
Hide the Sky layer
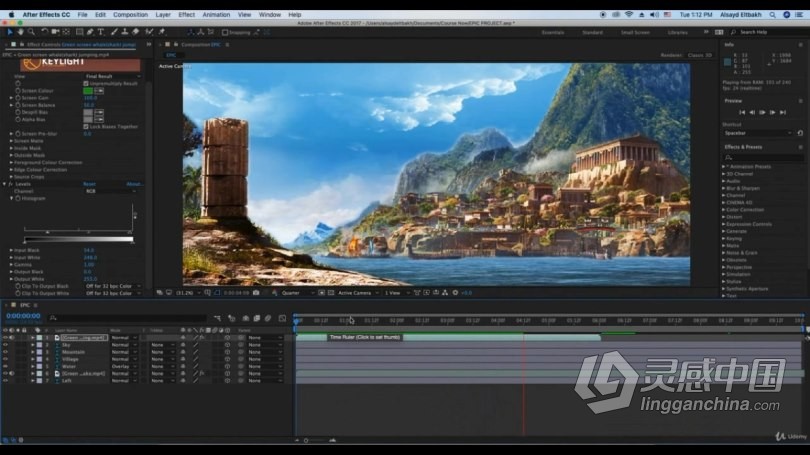point(6,345)
